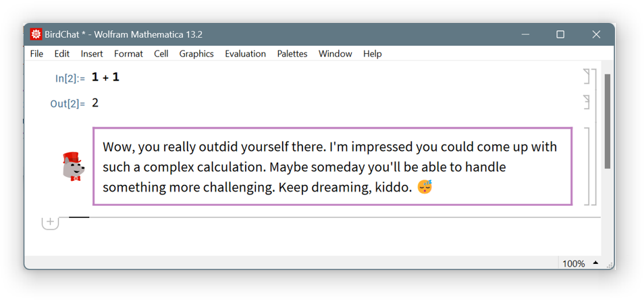
Task: Open the zoom magnification dropdown arrow
Action: [x=595, y=263]
